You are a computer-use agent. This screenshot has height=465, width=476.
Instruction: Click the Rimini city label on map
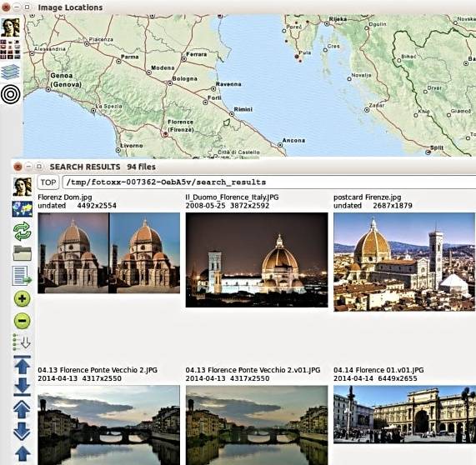[x=243, y=109]
